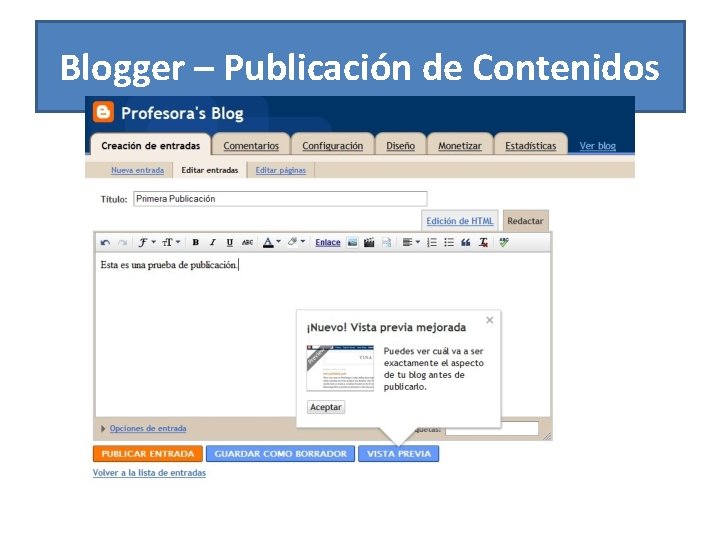Viewport: 720px width, 540px height.
Task: Click the Redo arrow icon
Action: click(122, 242)
